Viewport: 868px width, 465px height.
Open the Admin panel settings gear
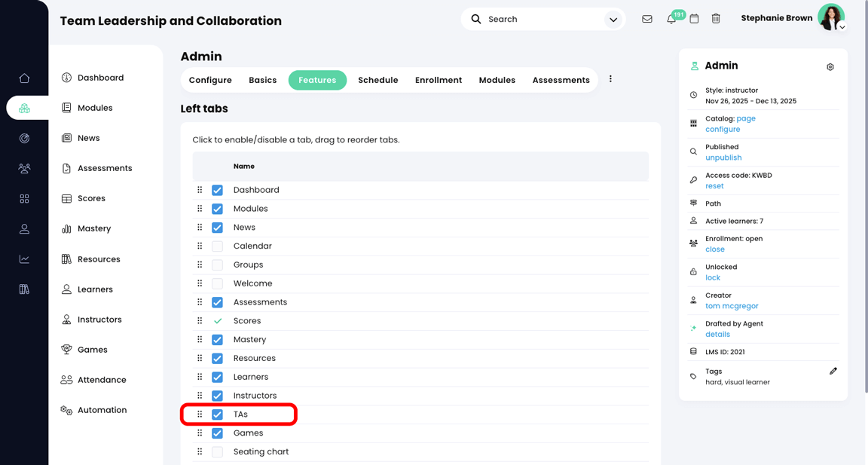click(830, 66)
